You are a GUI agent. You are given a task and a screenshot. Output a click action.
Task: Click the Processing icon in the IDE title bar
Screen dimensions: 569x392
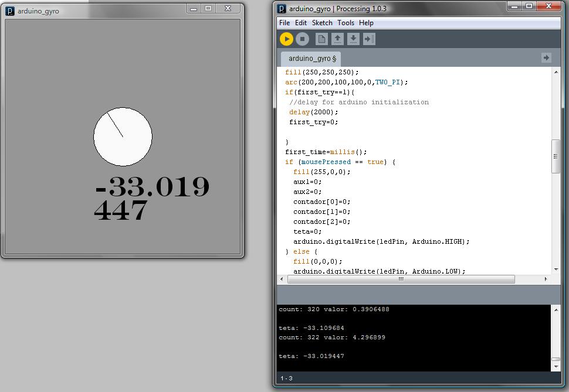click(x=282, y=9)
